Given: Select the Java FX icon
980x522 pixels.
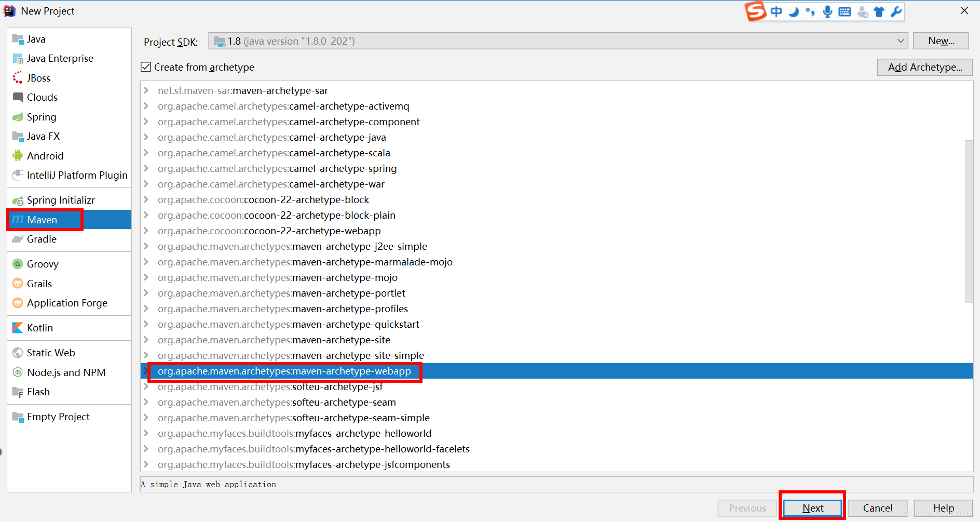Looking at the screenshot, I should click(x=18, y=137).
